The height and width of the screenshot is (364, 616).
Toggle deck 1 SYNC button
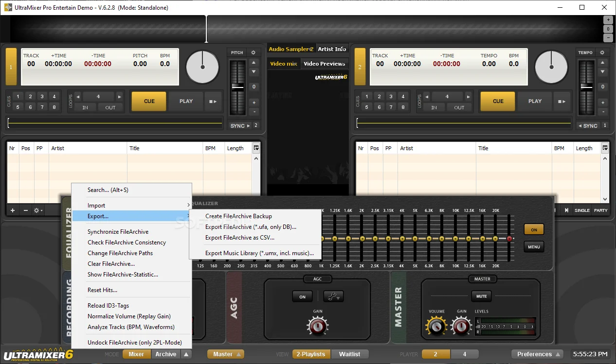pos(240,126)
